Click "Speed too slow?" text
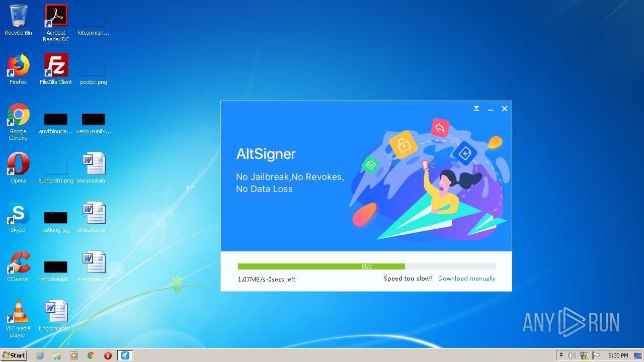 pos(408,279)
